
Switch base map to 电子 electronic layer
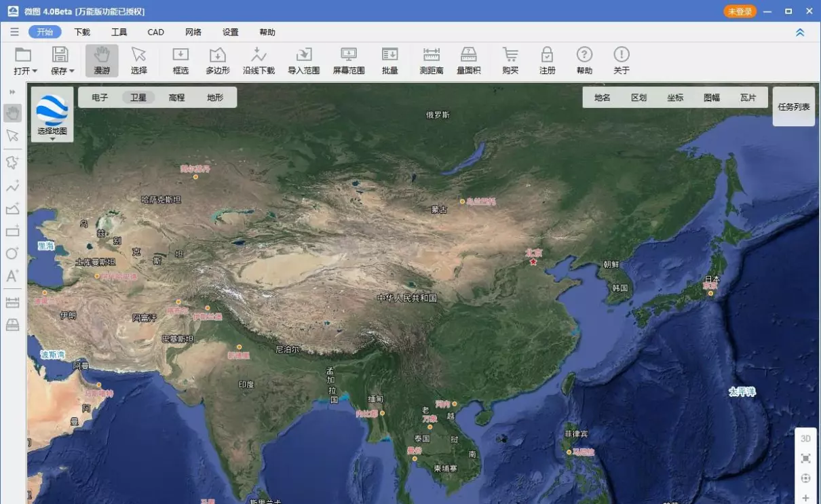[100, 97]
